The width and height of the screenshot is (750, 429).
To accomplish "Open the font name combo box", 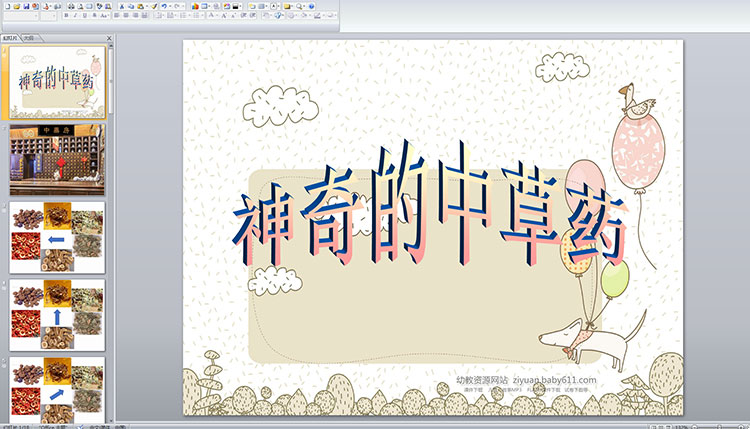I will (21, 16).
